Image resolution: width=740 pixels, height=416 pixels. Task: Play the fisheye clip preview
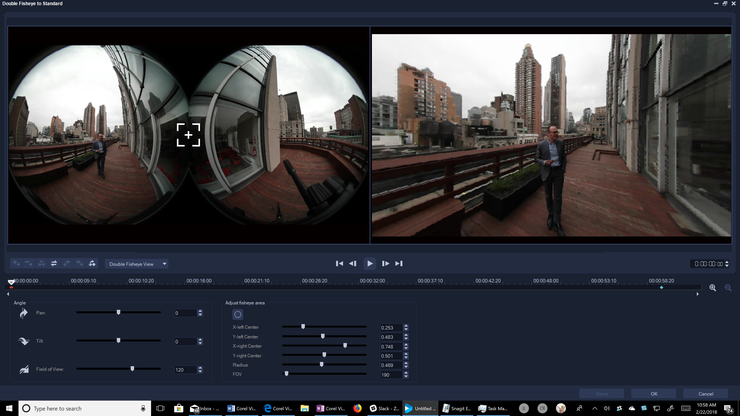click(370, 263)
